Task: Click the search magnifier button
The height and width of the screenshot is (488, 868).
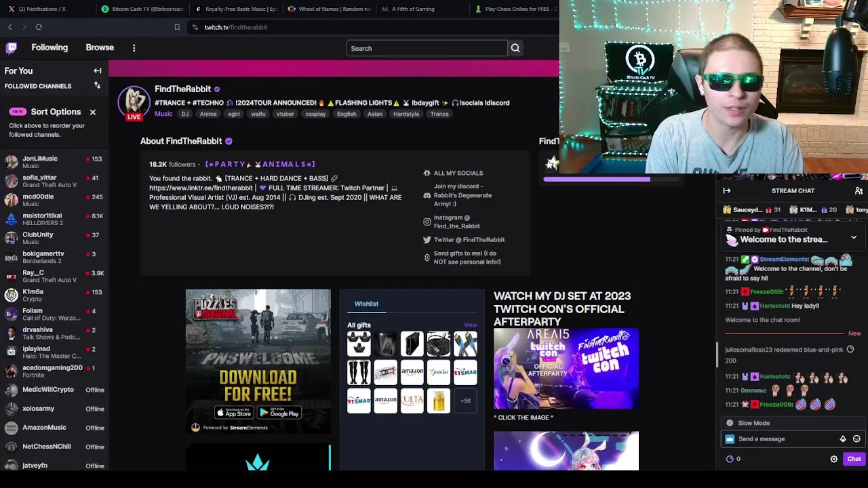Action: click(x=515, y=48)
